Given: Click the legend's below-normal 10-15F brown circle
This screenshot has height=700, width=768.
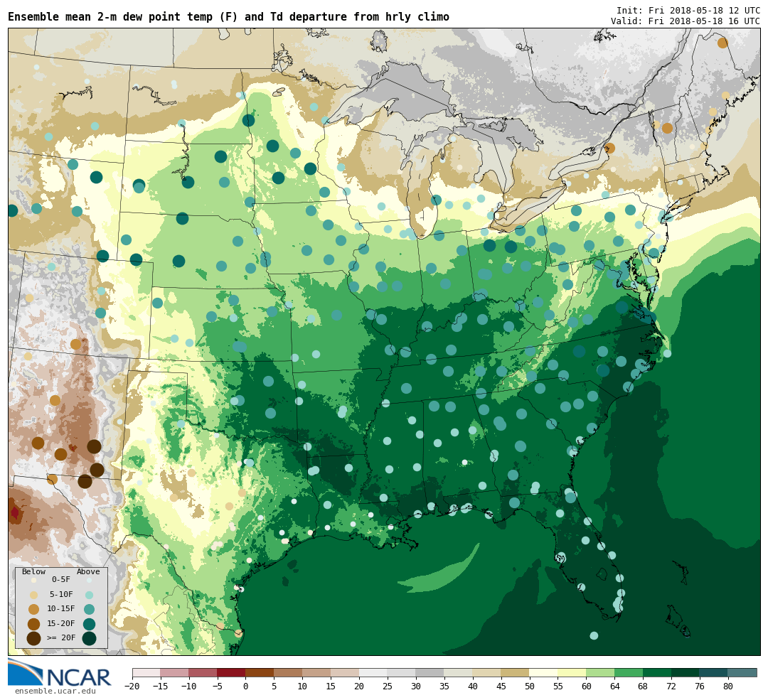Looking at the screenshot, I should 34,610.
